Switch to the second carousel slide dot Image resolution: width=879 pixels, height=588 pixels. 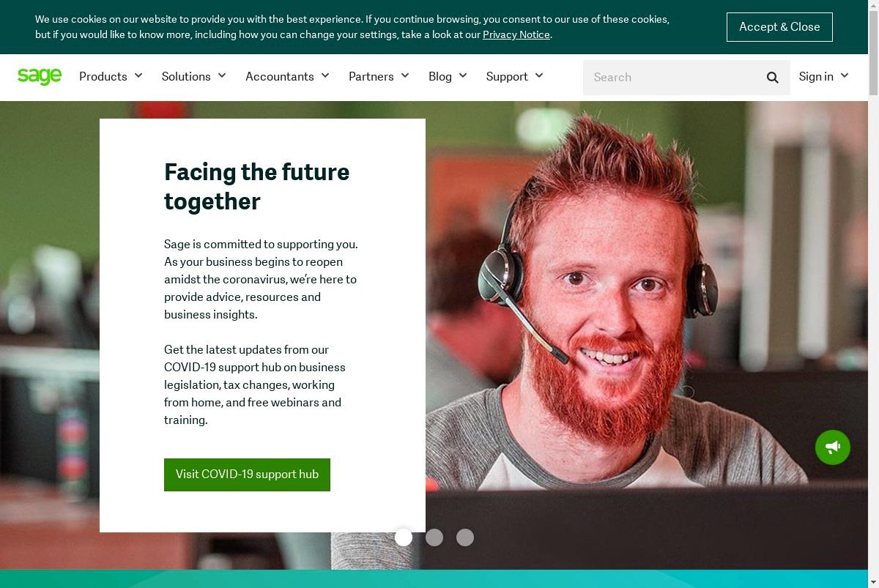[434, 537]
